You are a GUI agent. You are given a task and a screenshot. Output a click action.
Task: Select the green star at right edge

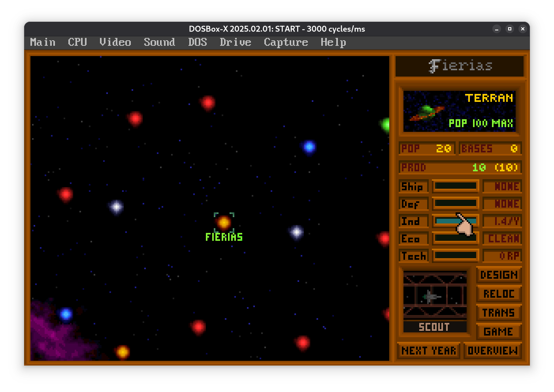[385, 125]
